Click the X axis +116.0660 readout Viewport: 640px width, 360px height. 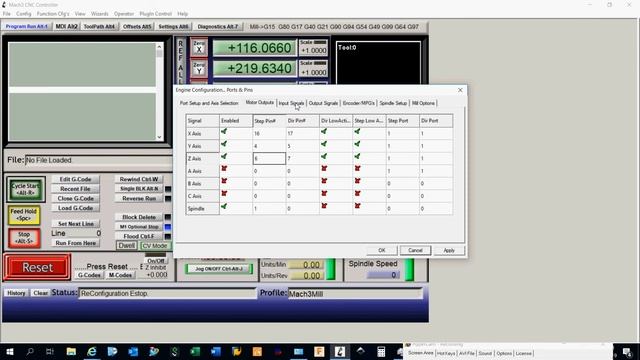(x=255, y=48)
